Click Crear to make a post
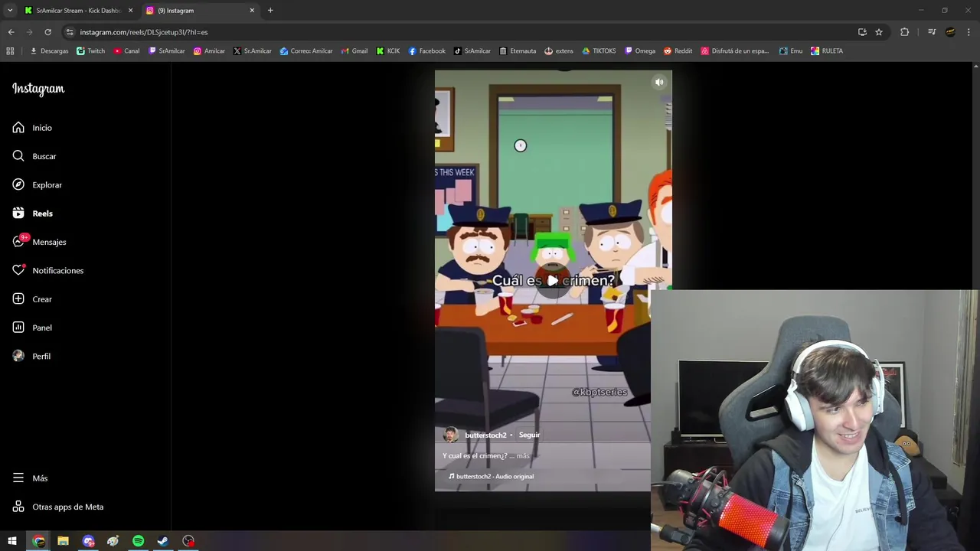This screenshot has height=551, width=980. [x=32, y=299]
